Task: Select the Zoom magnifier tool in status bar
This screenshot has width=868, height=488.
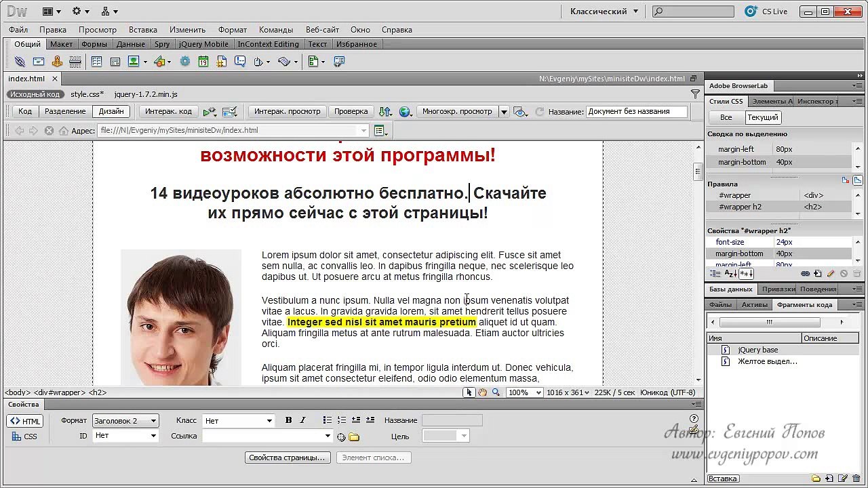Action: tap(496, 392)
